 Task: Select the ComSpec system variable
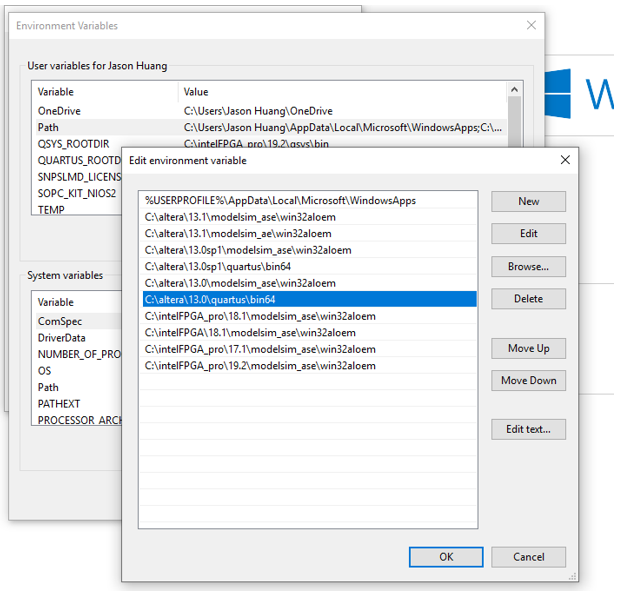pyautogui.click(x=79, y=322)
